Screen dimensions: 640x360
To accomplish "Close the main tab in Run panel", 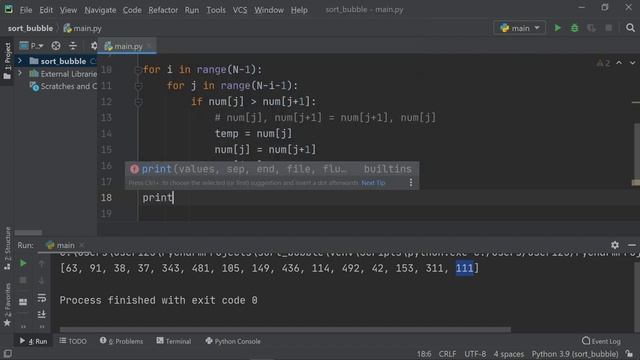I will coord(82,245).
